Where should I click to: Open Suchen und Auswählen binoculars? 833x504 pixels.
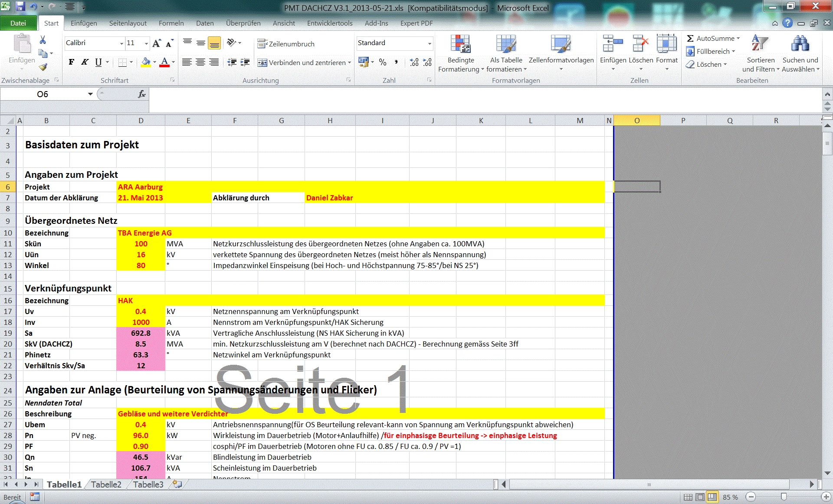pyautogui.click(x=800, y=53)
